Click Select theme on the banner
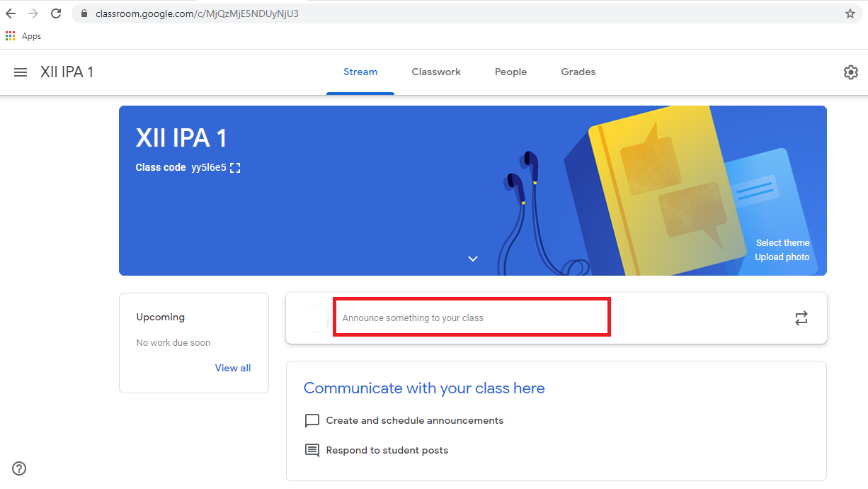868x489 pixels. (782, 242)
